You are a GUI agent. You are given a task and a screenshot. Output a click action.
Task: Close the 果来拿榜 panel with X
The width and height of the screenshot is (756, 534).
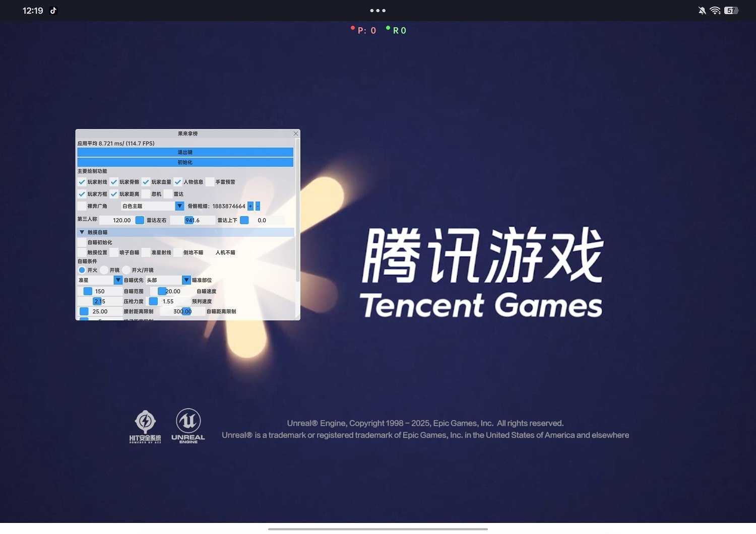[x=296, y=133]
